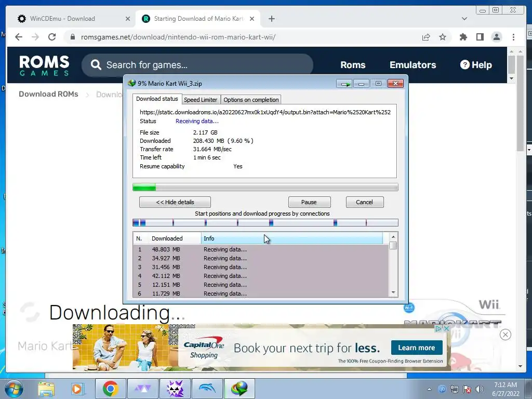Click the Chrome forward arrow
Viewport: 532px width, 399px height.
(x=35, y=37)
